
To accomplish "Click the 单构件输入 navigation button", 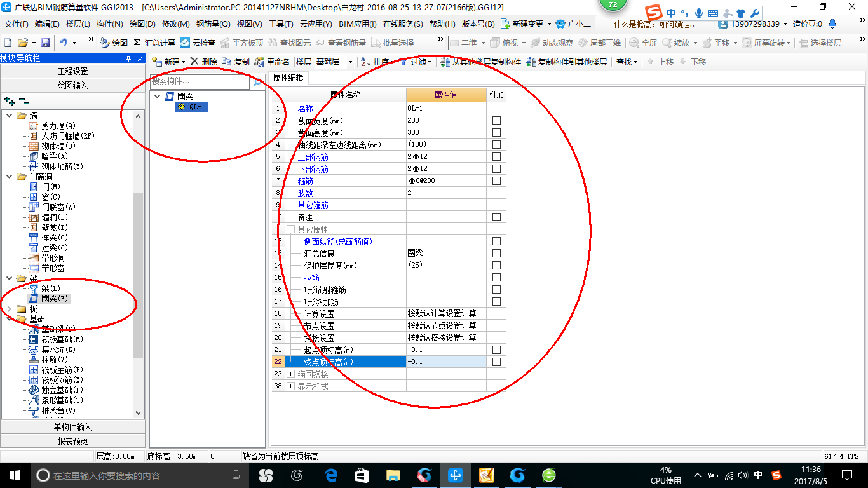I will tap(72, 427).
